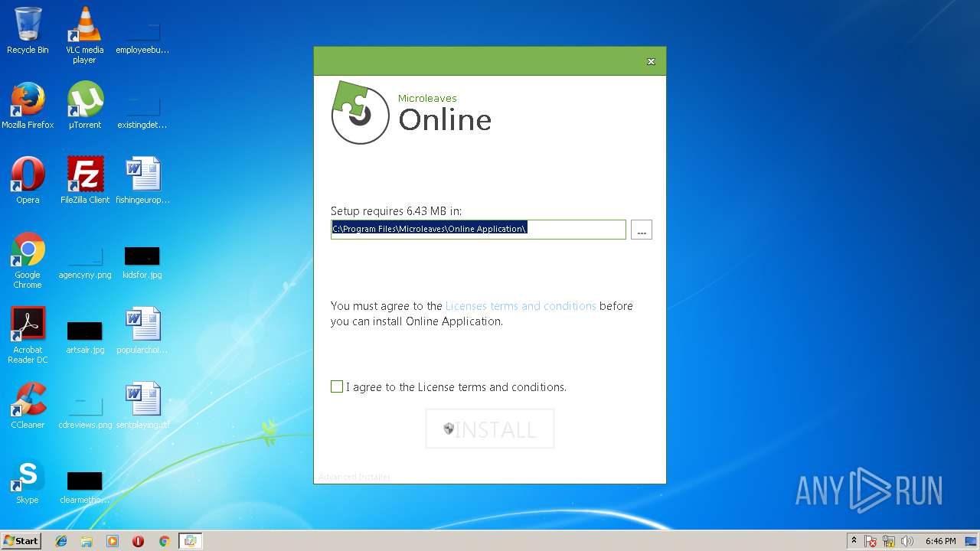Image resolution: width=980 pixels, height=551 pixels.
Task: Show hidden system tray icons
Action: [x=854, y=541]
